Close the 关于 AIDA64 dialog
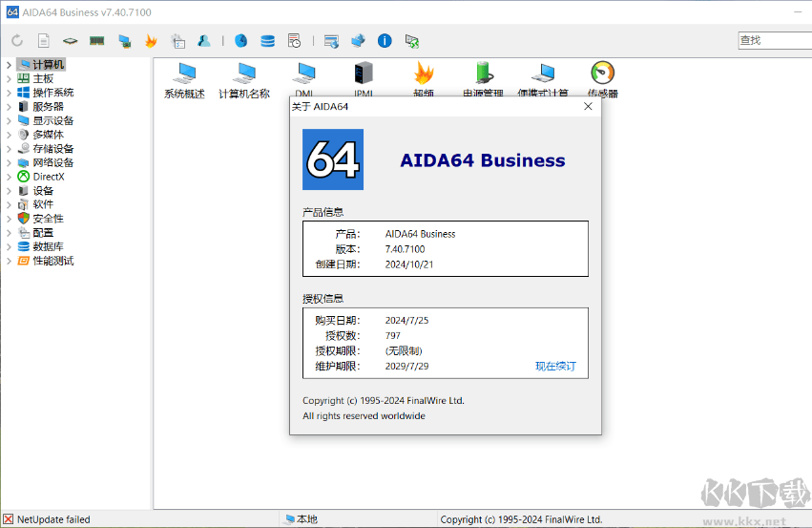 point(588,107)
